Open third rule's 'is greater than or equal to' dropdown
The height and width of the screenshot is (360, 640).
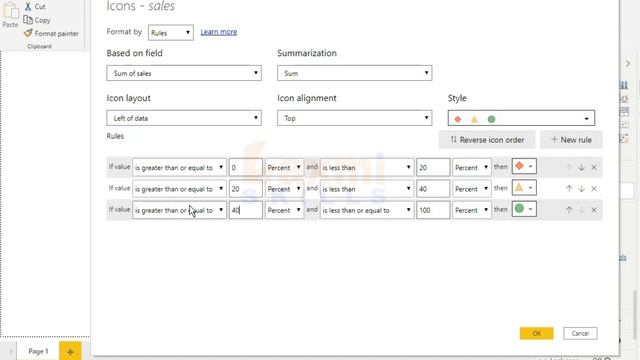[x=179, y=210]
